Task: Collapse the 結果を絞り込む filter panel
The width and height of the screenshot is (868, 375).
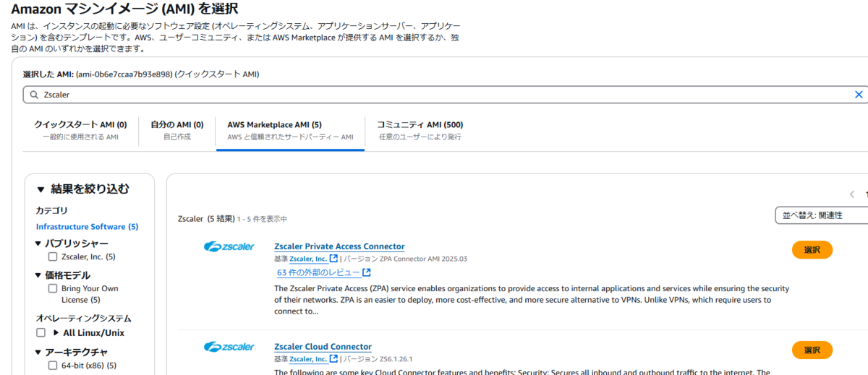Action: click(x=41, y=190)
